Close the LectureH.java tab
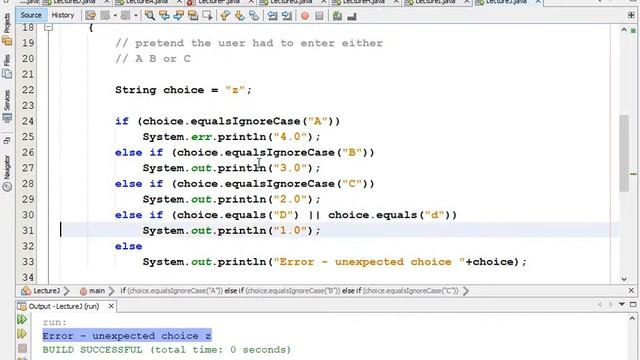The height and width of the screenshot is (360, 640). click(x=396, y=2)
